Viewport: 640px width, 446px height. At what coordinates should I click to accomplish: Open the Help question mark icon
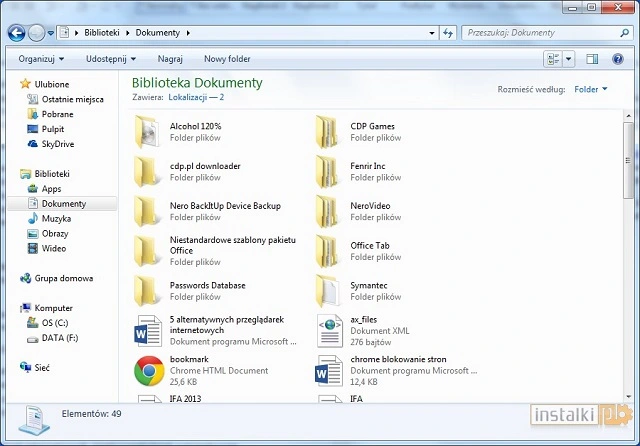pyautogui.click(x=616, y=59)
